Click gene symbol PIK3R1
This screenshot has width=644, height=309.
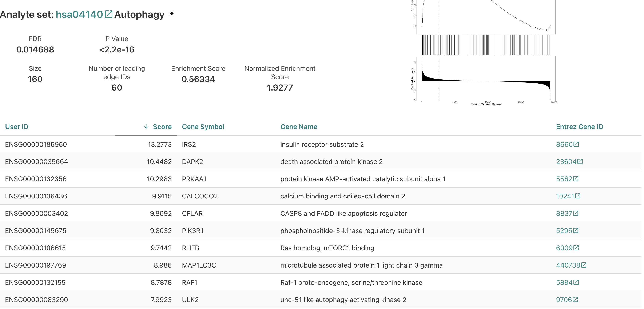(193, 230)
